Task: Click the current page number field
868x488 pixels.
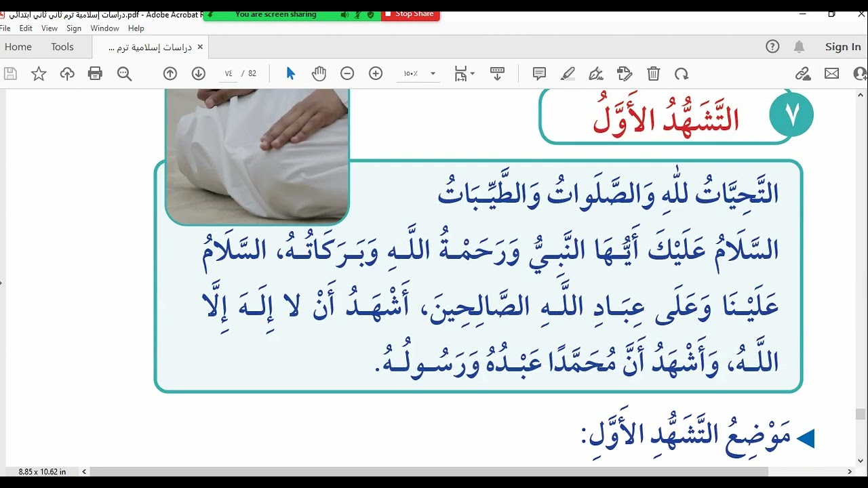Action: [x=229, y=74]
